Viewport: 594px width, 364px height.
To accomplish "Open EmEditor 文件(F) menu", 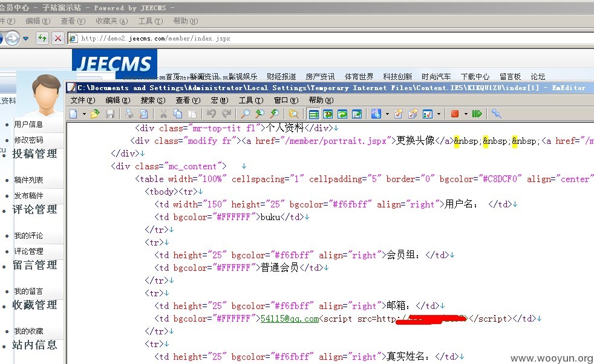I will pyautogui.click(x=83, y=100).
